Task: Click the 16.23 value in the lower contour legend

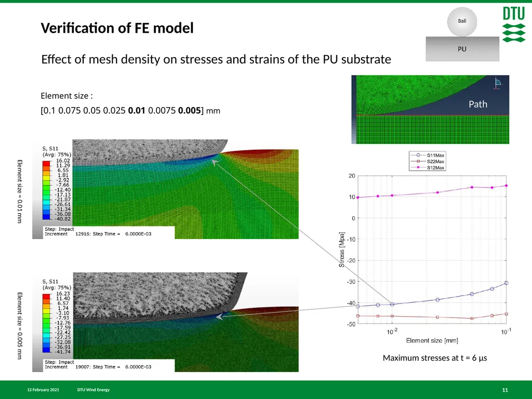Action: tap(63, 294)
